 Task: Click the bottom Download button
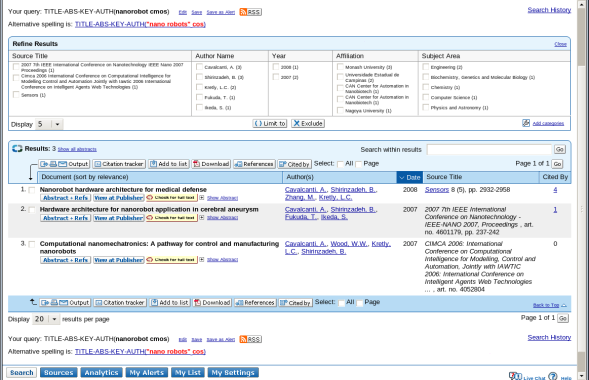click(x=212, y=303)
